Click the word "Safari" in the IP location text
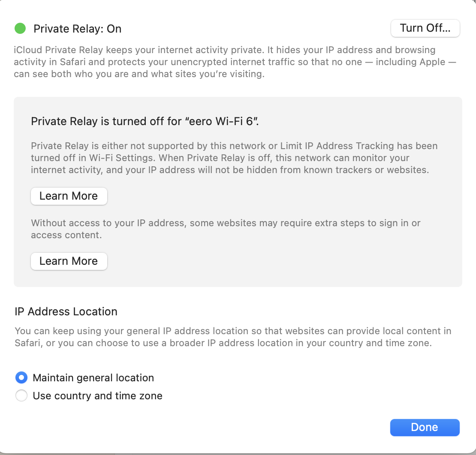 29,343
